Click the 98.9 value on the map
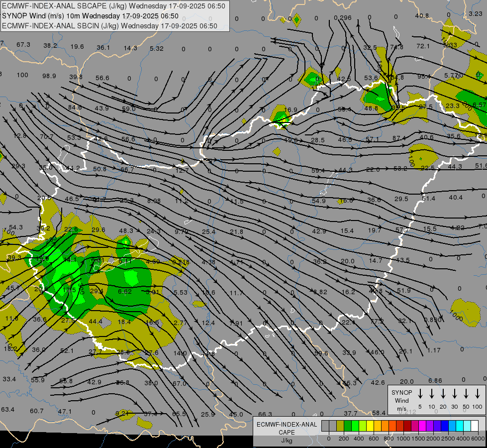 pyautogui.click(x=49, y=76)
